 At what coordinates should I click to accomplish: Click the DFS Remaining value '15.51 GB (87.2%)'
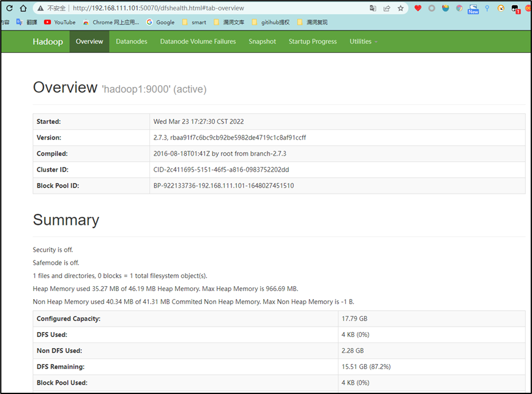366,366
